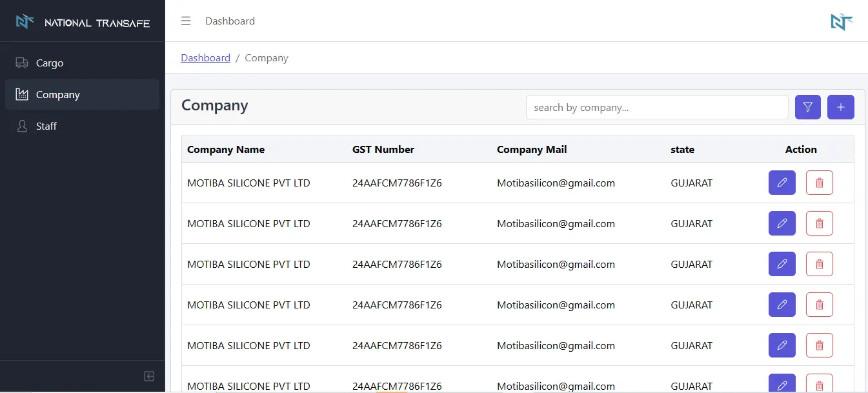Click the hamburger menu beside Dashboard

point(186,21)
